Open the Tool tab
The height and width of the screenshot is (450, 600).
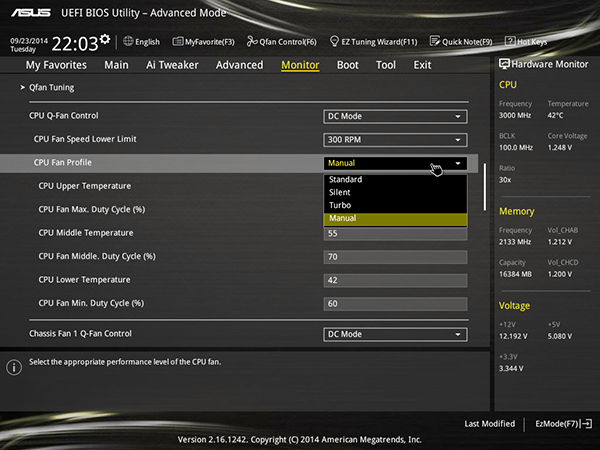(386, 65)
